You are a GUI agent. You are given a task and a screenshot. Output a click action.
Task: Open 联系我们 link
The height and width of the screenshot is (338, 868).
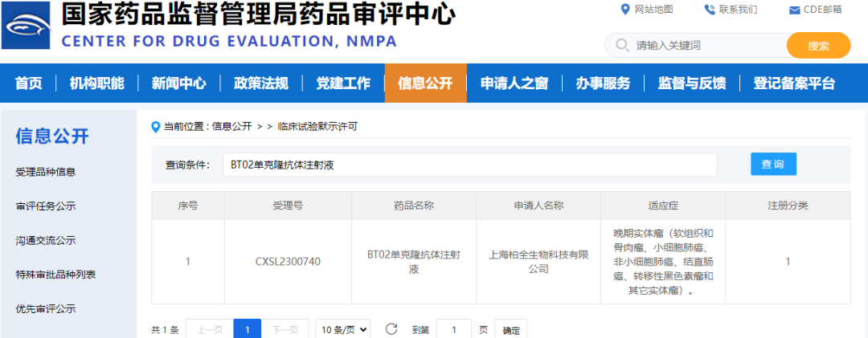tap(739, 10)
